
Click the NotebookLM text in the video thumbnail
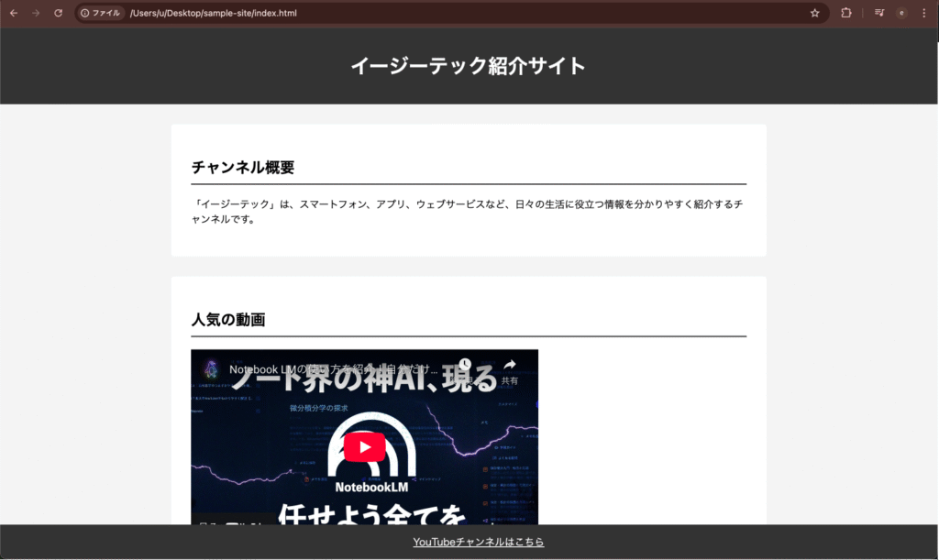[x=371, y=487]
